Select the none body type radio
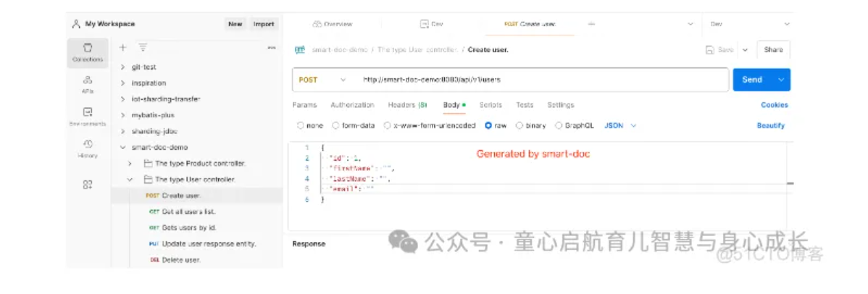Screen dimensions: 868x294 pos(301,126)
